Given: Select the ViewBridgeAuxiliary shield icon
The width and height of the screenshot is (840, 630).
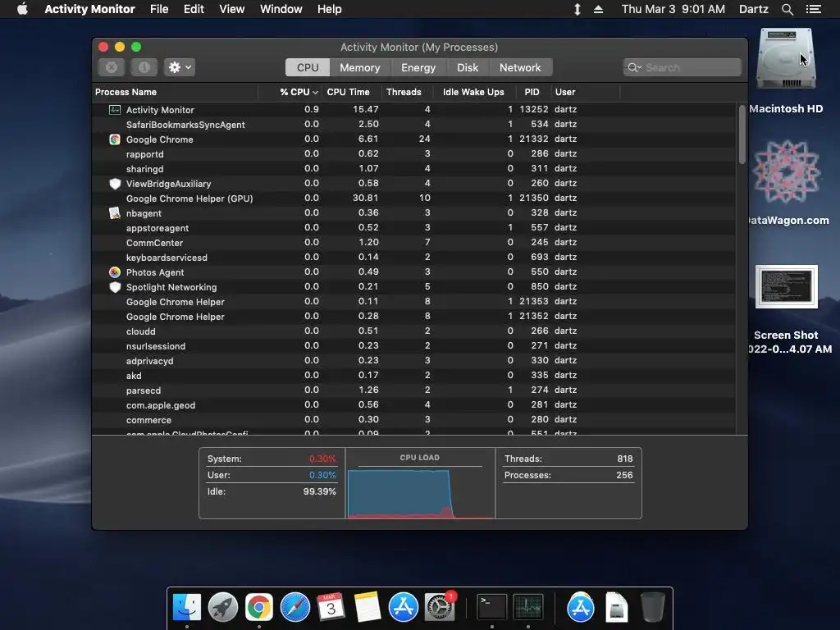Looking at the screenshot, I should (x=115, y=184).
